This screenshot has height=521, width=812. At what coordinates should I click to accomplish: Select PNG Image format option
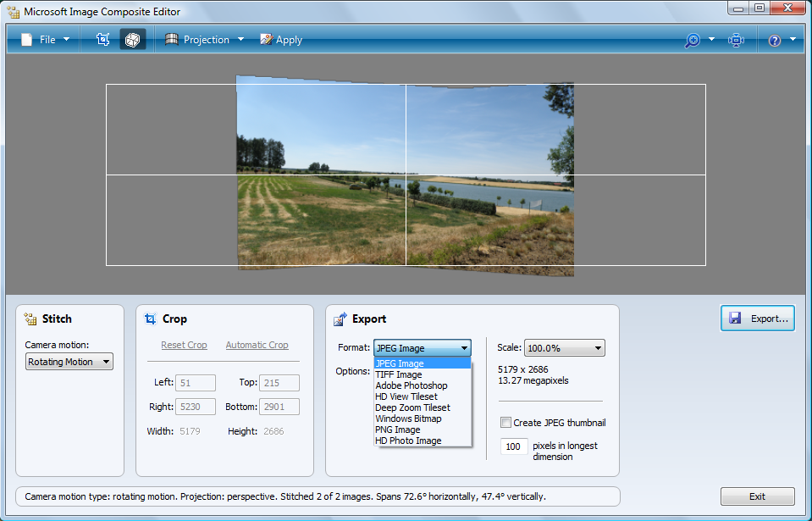tap(422, 430)
